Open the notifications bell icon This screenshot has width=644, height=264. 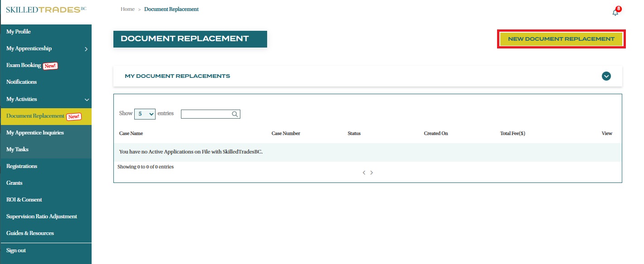coord(615,12)
